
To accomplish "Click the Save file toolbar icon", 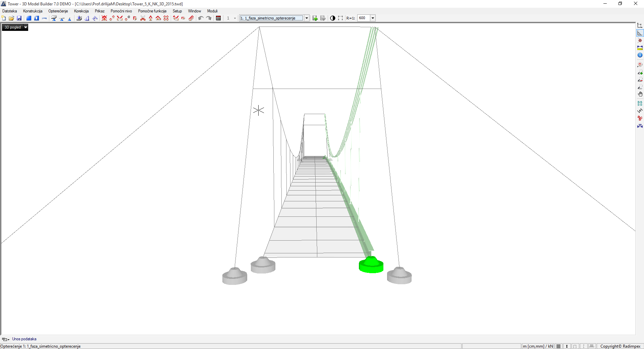I will [19, 18].
